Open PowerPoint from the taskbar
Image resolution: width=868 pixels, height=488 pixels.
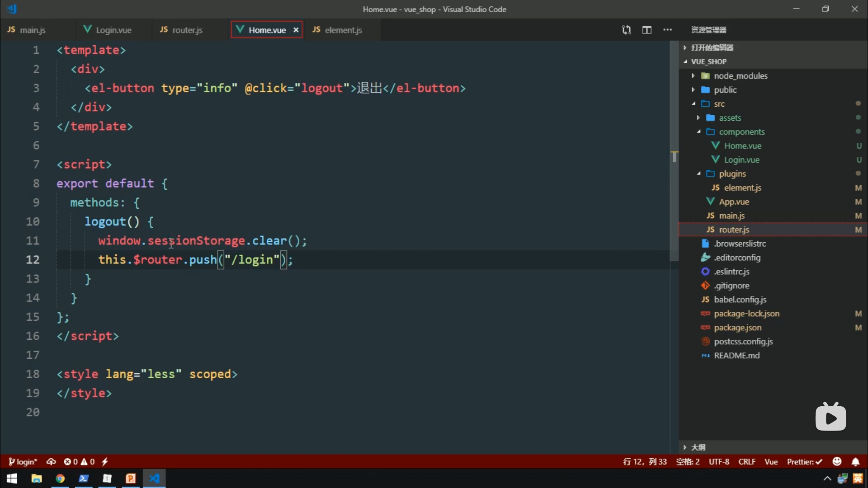pos(131,479)
